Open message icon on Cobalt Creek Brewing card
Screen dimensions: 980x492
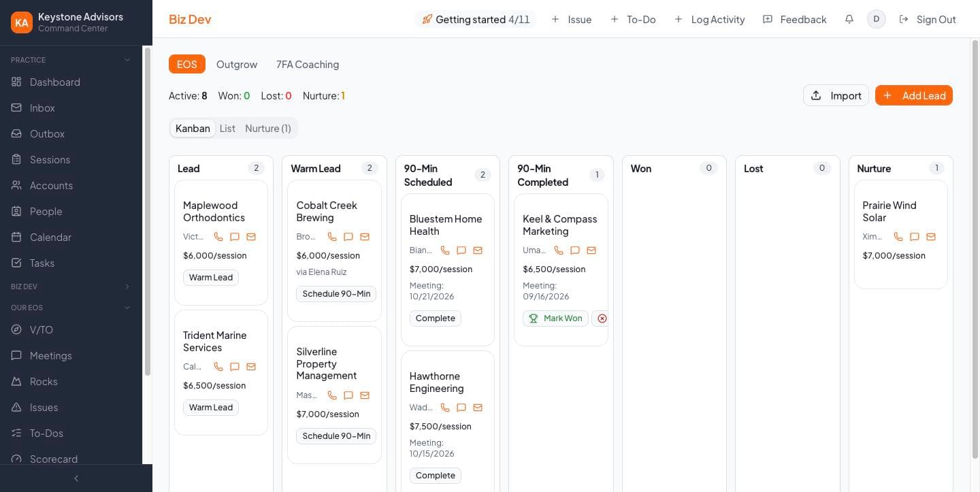pos(348,237)
